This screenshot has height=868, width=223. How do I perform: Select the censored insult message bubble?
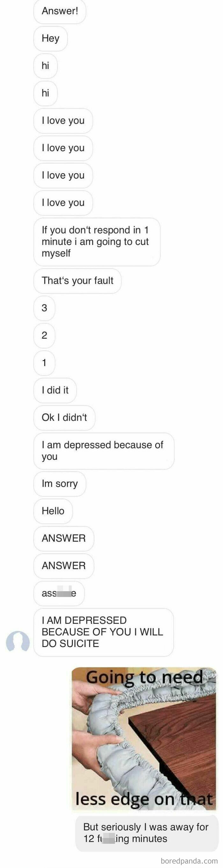coord(59,593)
